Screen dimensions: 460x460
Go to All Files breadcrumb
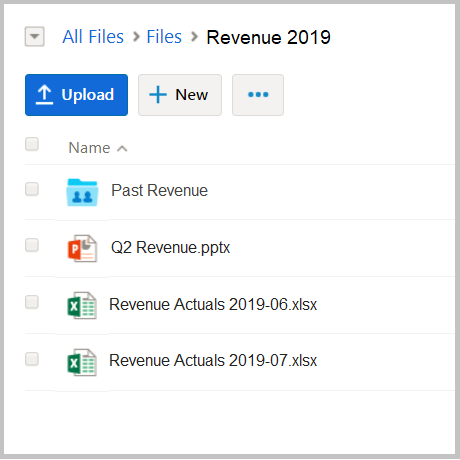click(93, 37)
